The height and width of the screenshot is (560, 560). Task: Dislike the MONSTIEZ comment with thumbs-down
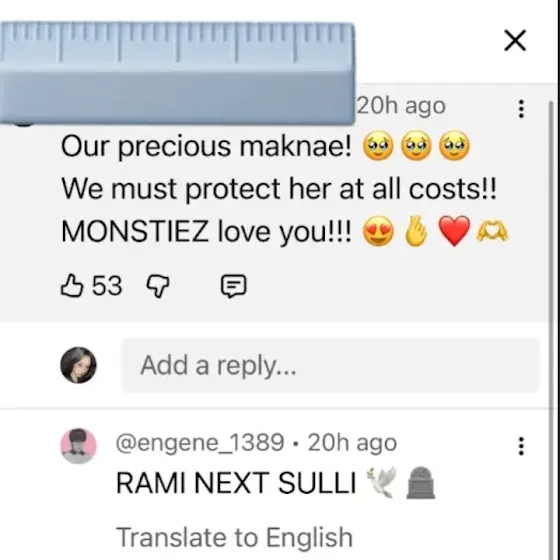158,286
